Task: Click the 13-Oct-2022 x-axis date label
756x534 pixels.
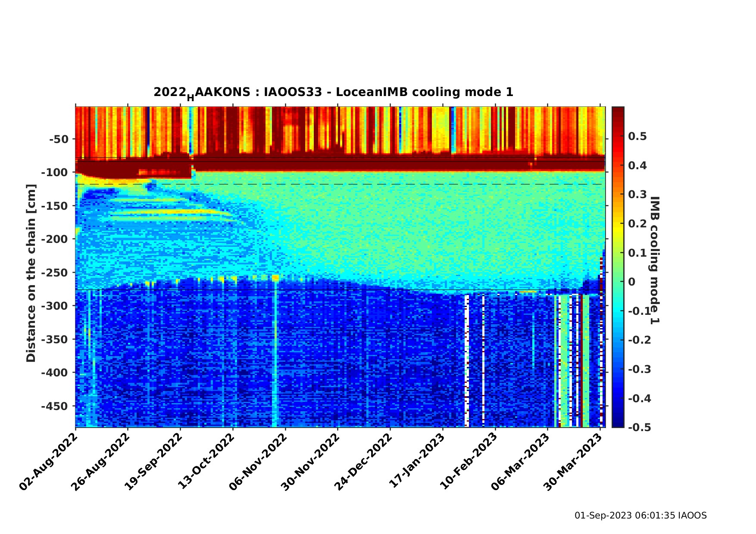Action: 207,462
